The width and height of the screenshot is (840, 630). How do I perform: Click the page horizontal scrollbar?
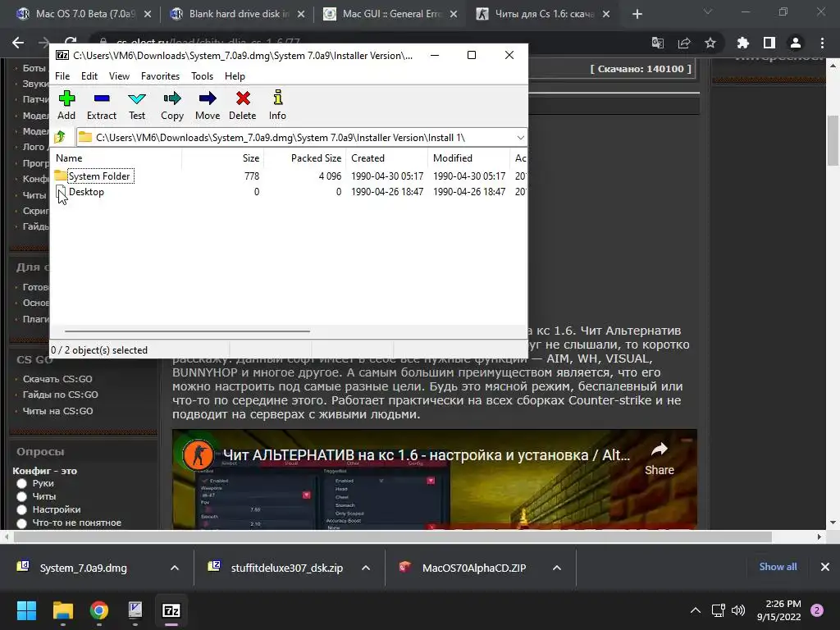tap(393, 536)
